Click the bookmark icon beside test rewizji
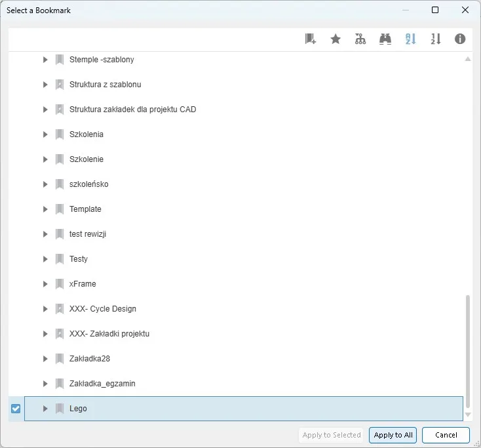The width and height of the screenshot is (481, 448). click(60, 234)
